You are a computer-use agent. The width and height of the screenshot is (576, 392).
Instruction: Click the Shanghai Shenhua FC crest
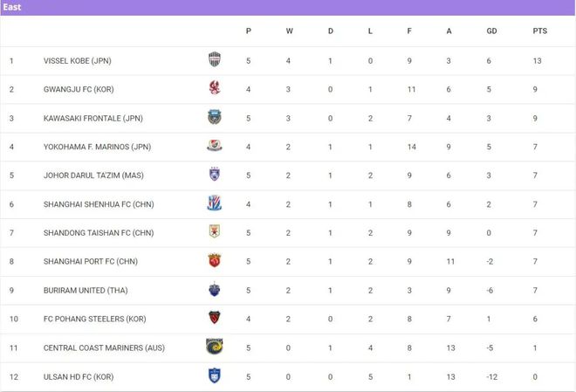pyautogui.click(x=215, y=203)
